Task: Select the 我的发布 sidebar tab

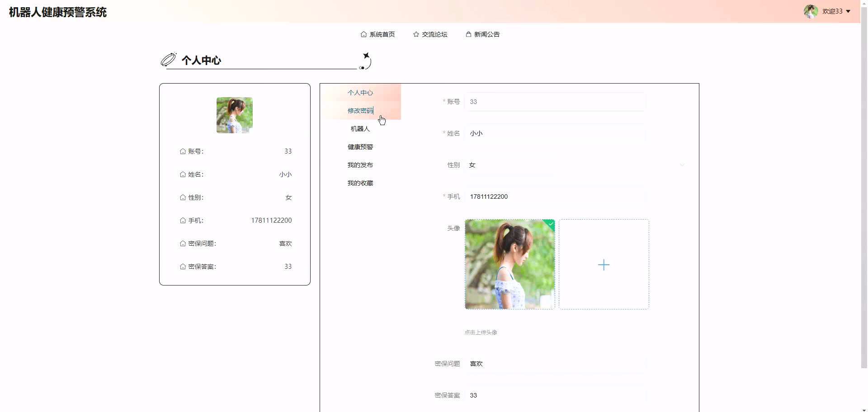Action: [x=360, y=165]
